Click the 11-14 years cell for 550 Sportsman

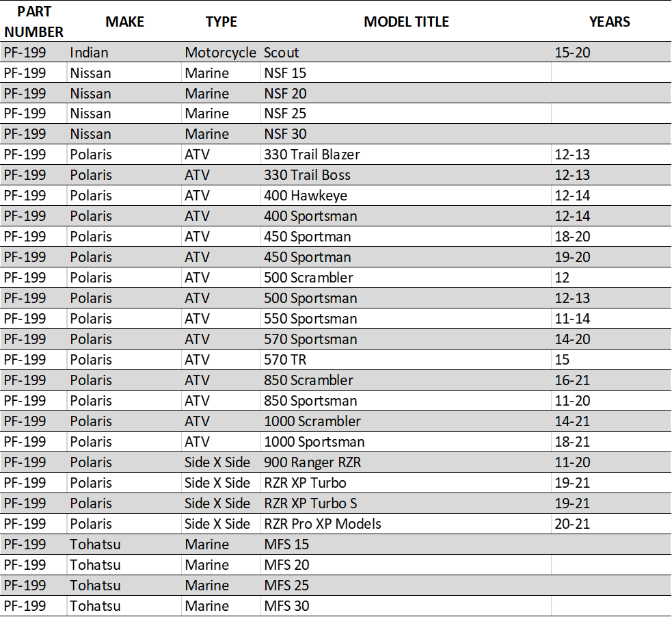pos(611,319)
